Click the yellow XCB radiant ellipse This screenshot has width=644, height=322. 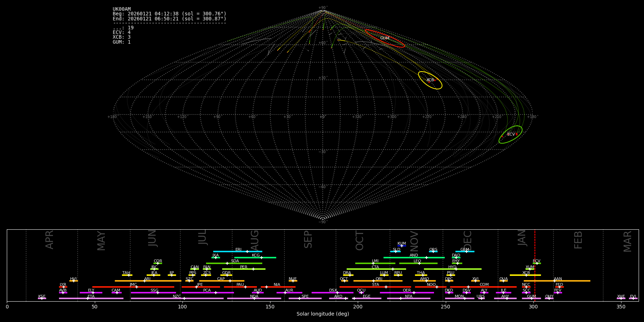pos(430,80)
